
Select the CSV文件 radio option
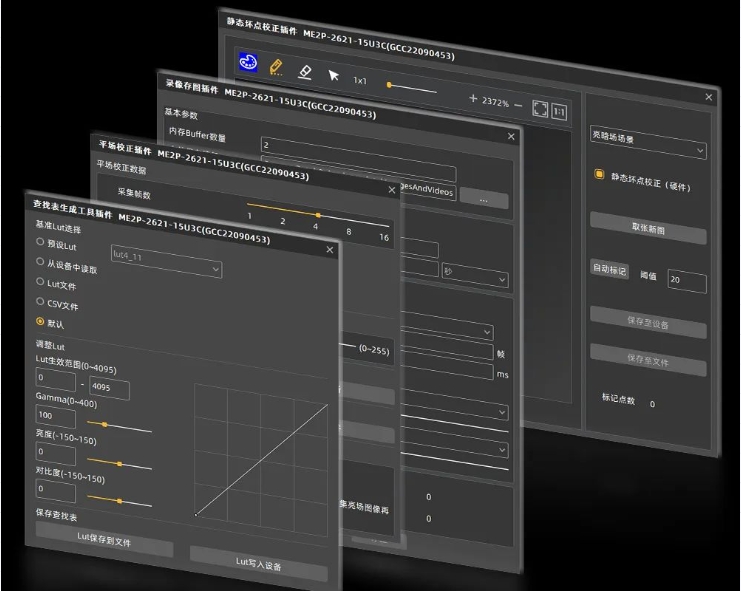click(40, 301)
